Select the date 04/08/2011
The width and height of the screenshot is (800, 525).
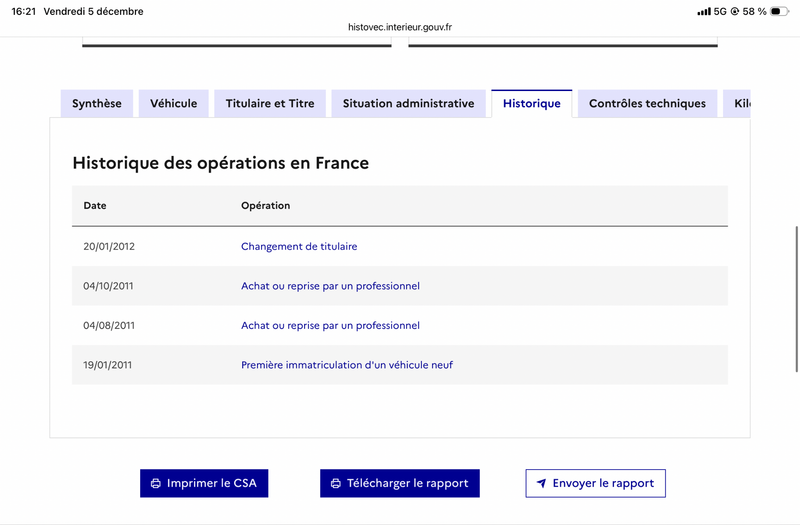pos(109,326)
